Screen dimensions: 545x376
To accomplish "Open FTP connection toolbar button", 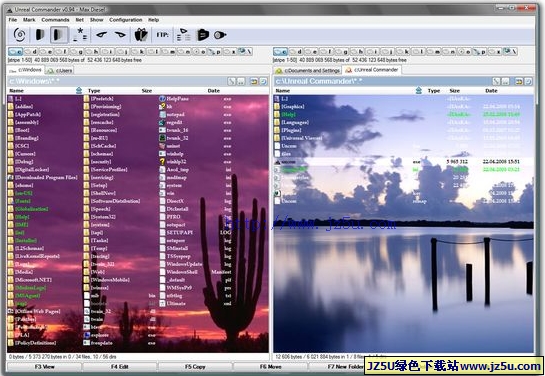I will coord(162,35).
